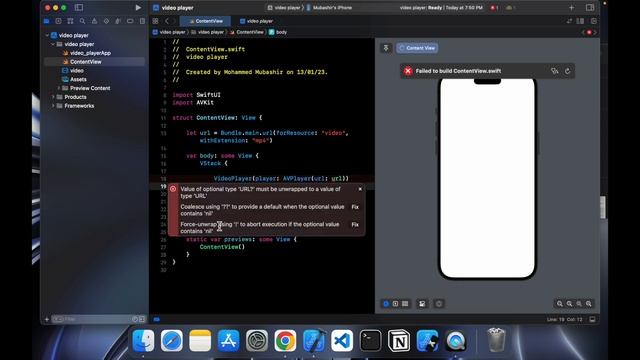Select the video player scheme in toolbar
This screenshot has width=640, height=360.
284,7
